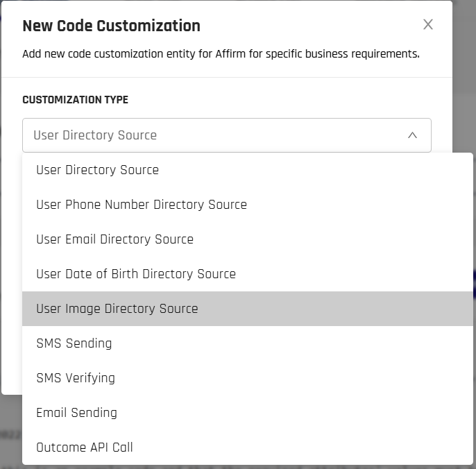This screenshot has height=469, width=476.
Task: Pick the User Email Directory Source option
Action: [x=114, y=239]
